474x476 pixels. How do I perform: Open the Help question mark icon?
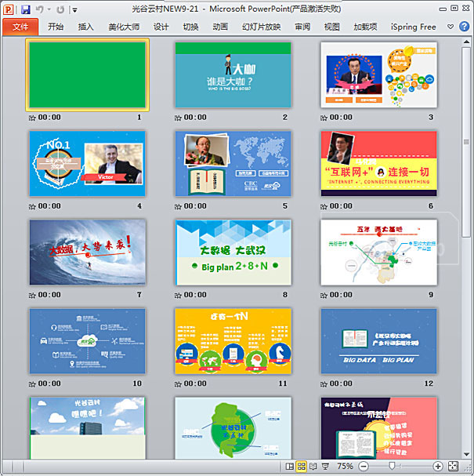(x=464, y=26)
